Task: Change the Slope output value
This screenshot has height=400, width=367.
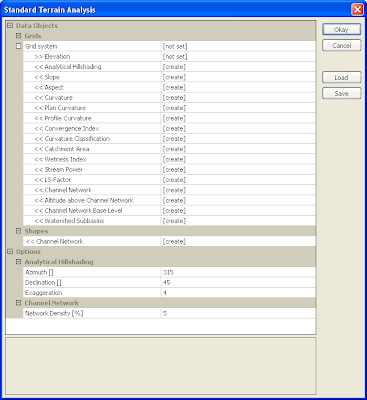Action: coord(238,77)
